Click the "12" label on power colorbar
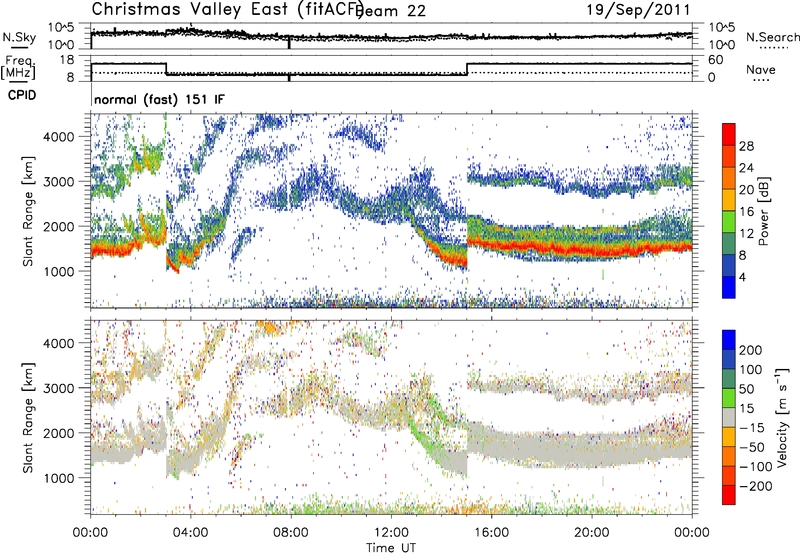The image size is (800, 554). coord(746,234)
